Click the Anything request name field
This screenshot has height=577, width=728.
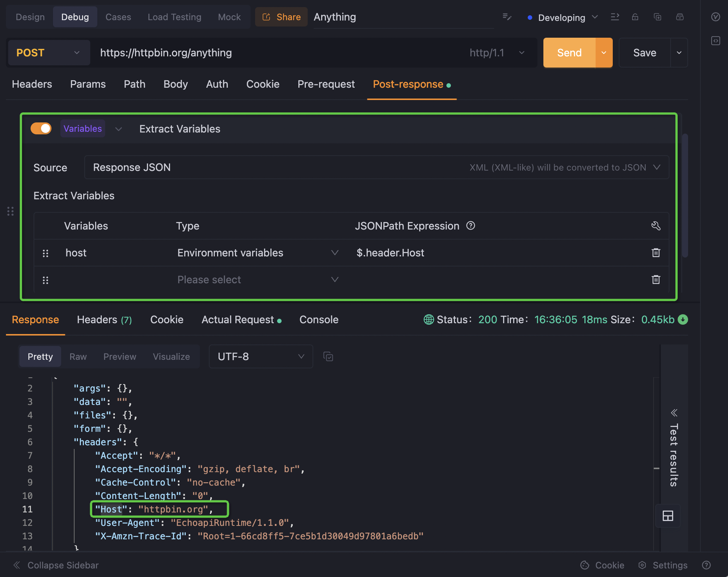404,17
